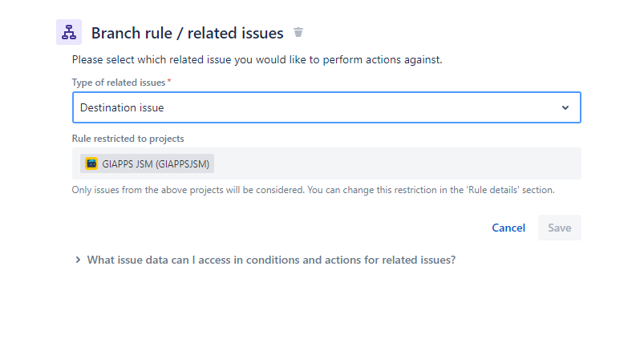Screen dimensions: 644x351
Task: Cancel the branch rule changes
Action: click(x=508, y=228)
